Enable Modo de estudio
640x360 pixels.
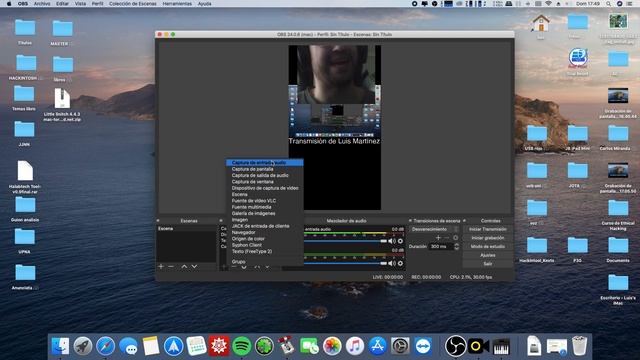tap(488, 246)
